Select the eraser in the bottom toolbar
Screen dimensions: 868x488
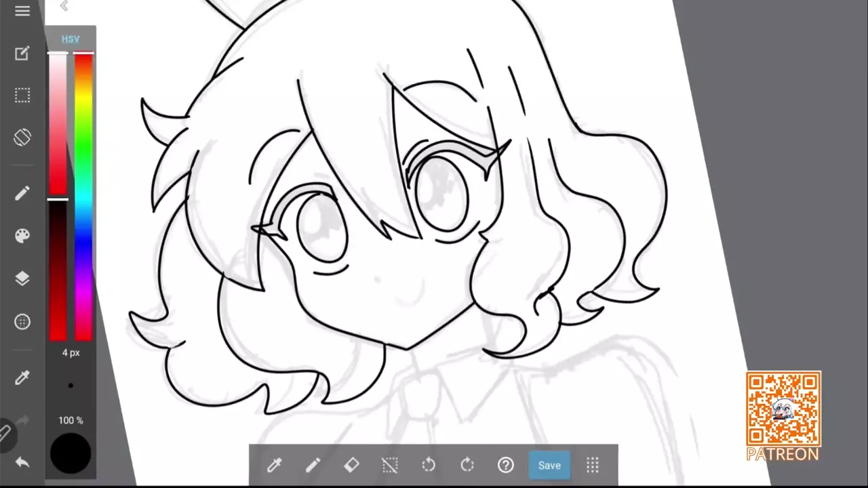tap(351, 465)
